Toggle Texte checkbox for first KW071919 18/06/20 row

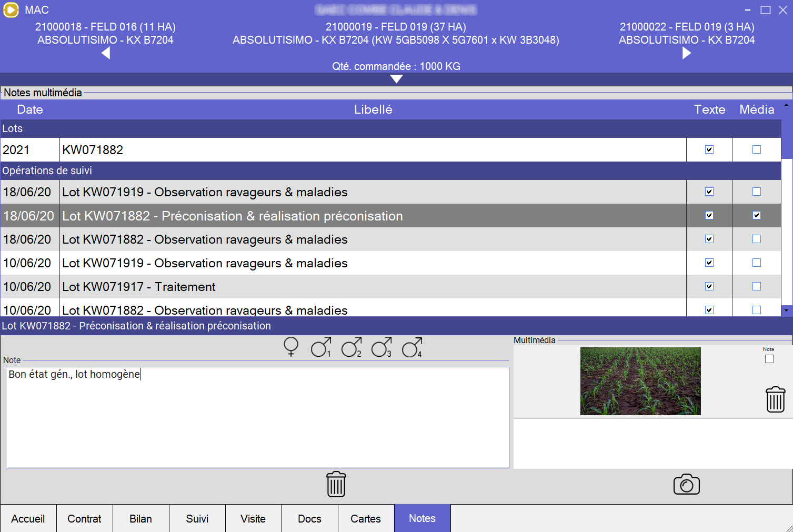pos(709,192)
